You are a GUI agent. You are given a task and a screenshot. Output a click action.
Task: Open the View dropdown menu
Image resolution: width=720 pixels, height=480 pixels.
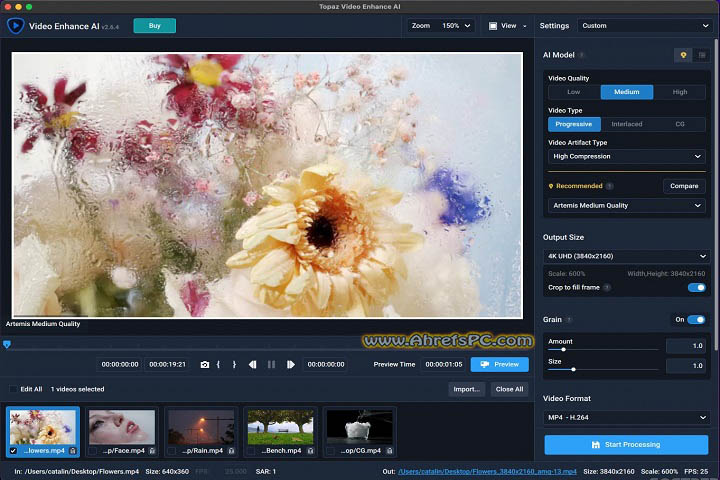pos(508,26)
